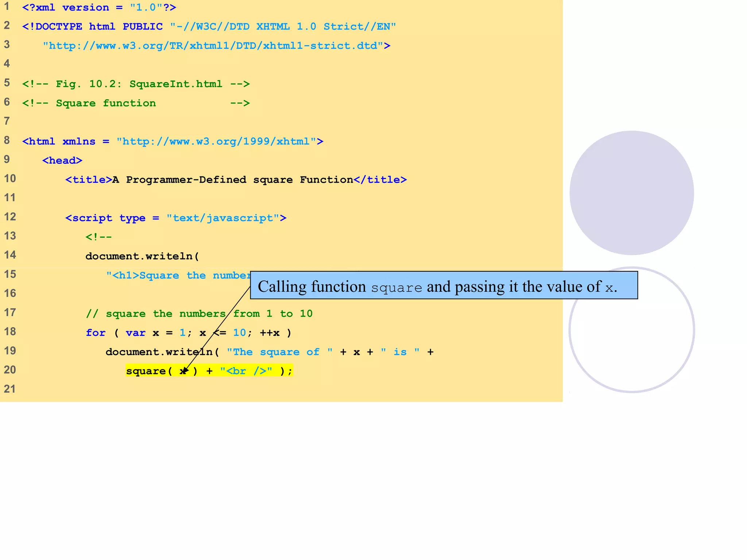Viewport: 747px width, 560px height.
Task: Click the www.w3.org/1999/xhtml namespace URL
Action: [x=216, y=141]
